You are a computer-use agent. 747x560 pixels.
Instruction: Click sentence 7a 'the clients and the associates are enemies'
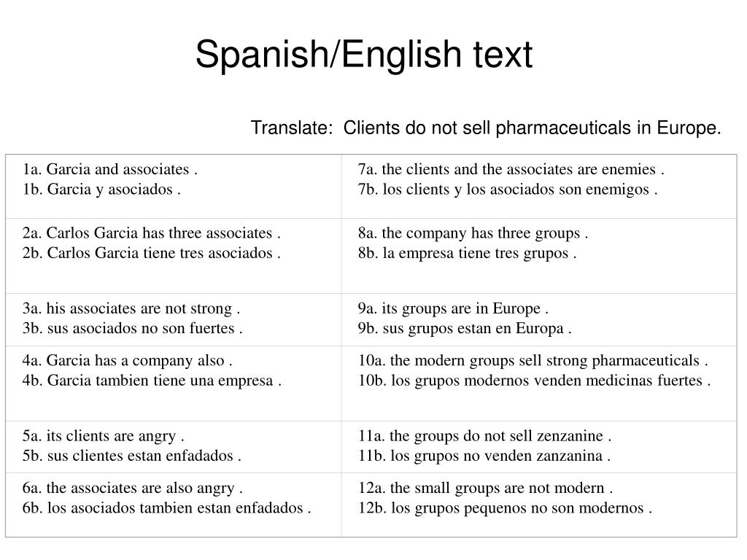[511, 169]
